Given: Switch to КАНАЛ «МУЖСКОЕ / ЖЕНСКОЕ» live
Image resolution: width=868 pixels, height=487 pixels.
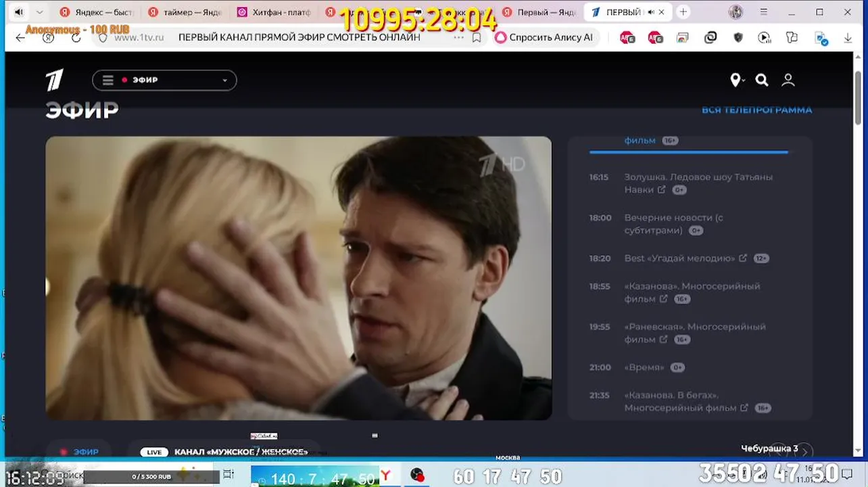Looking at the screenshot, I should tap(224, 452).
